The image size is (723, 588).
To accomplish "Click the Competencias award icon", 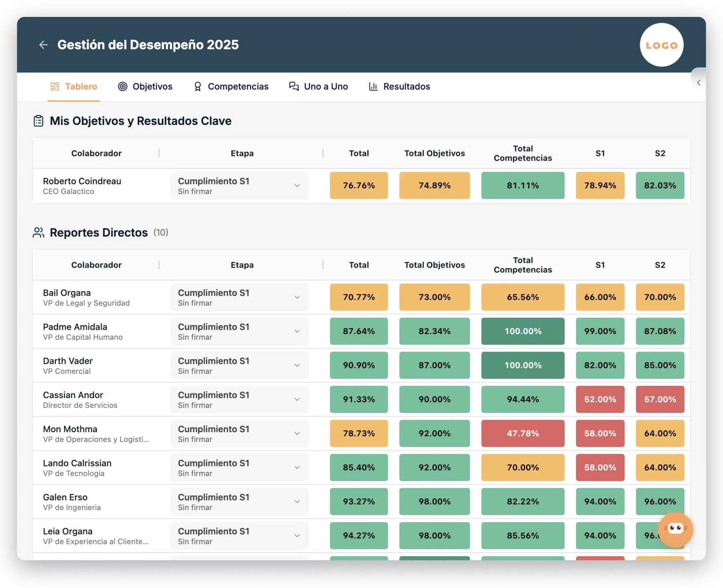I will coord(198,87).
